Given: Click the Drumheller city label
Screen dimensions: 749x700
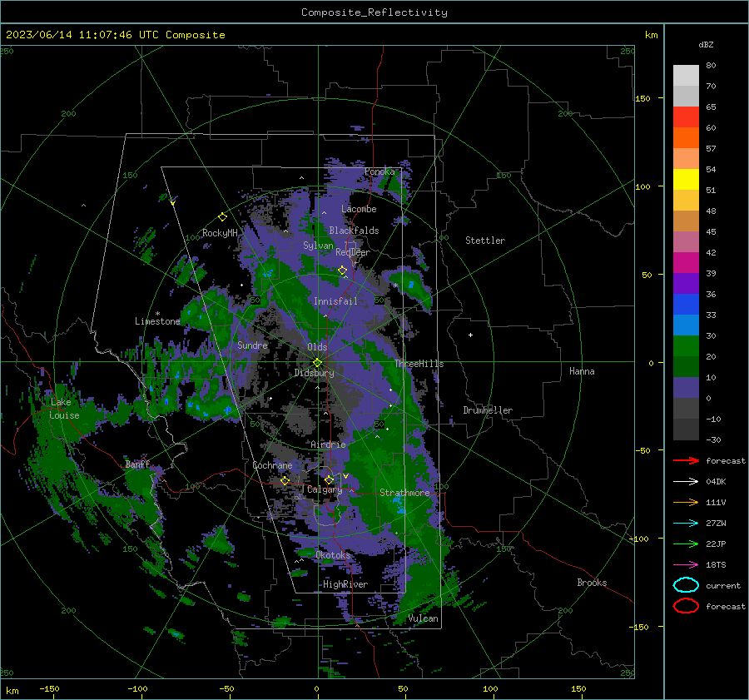Looking at the screenshot, I should [488, 410].
